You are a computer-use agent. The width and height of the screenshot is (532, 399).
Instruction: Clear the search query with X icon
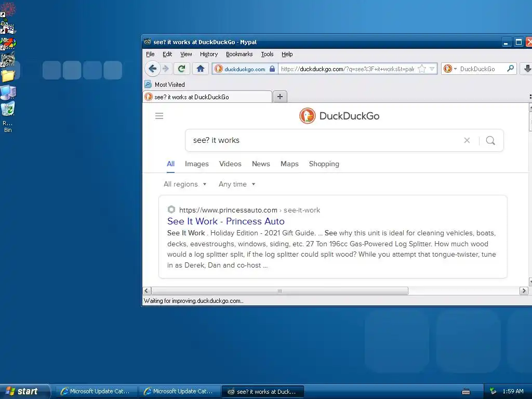(467, 140)
